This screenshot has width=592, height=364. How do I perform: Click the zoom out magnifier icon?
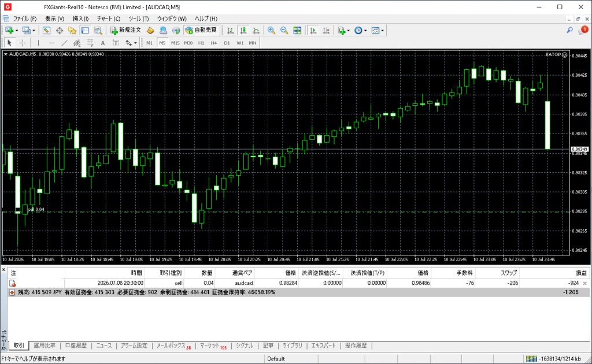(x=284, y=31)
